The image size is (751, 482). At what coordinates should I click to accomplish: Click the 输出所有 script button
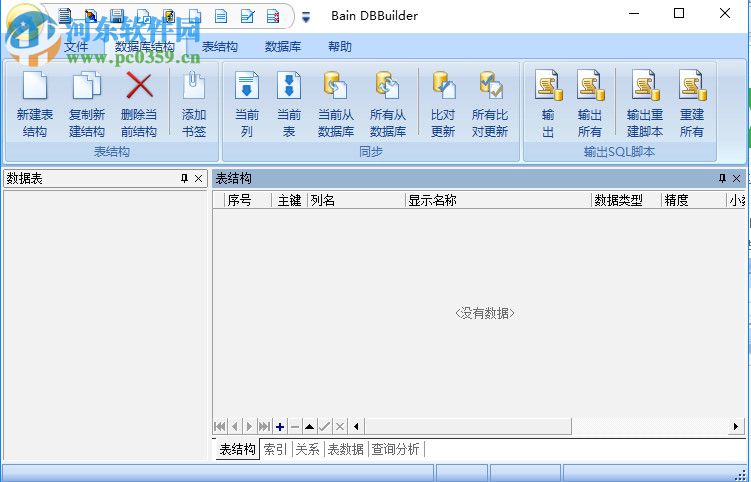click(x=590, y=104)
